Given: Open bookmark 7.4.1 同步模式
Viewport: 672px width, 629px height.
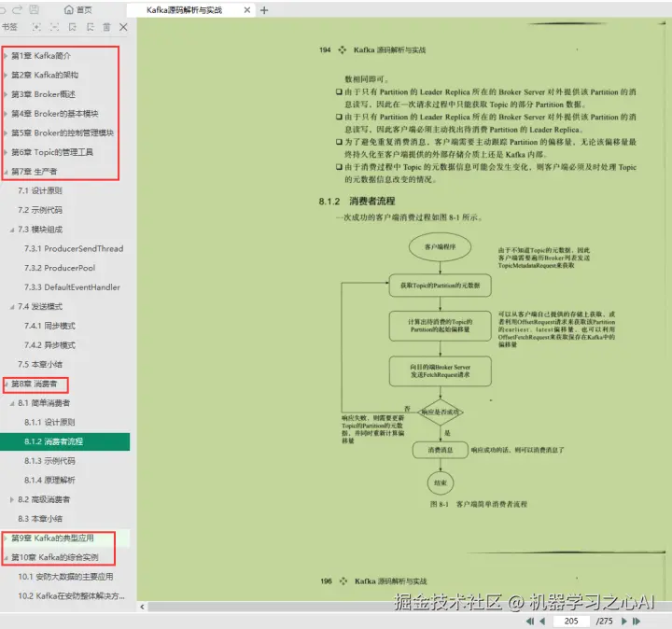Looking at the screenshot, I should (x=49, y=326).
